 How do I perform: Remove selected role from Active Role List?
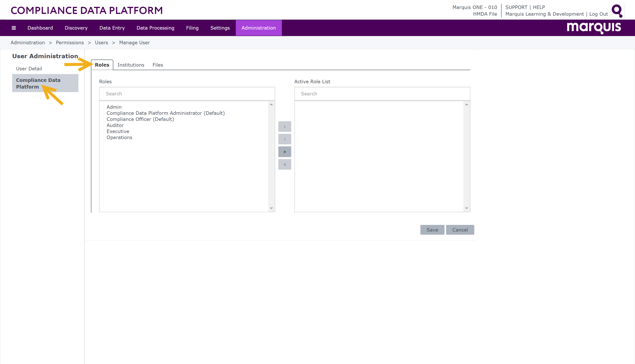285,139
